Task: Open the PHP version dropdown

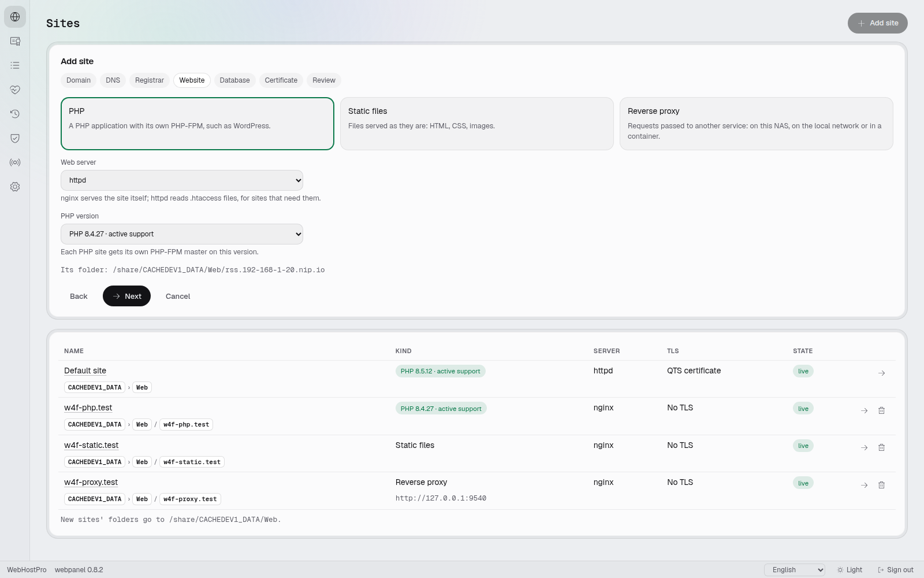Action: [x=182, y=234]
